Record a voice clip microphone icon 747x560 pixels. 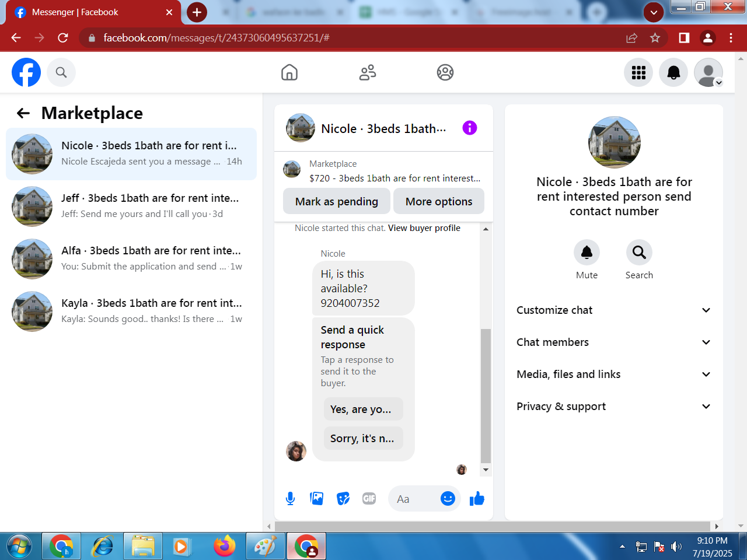click(x=290, y=499)
